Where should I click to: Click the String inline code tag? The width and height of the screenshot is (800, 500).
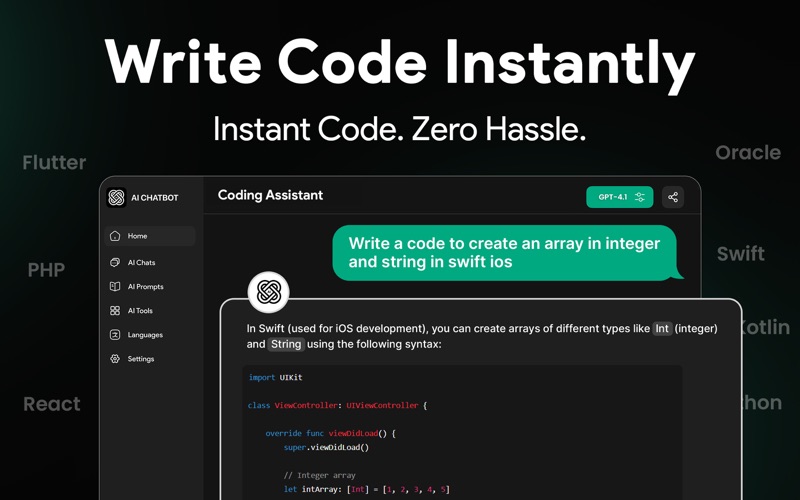pos(286,344)
